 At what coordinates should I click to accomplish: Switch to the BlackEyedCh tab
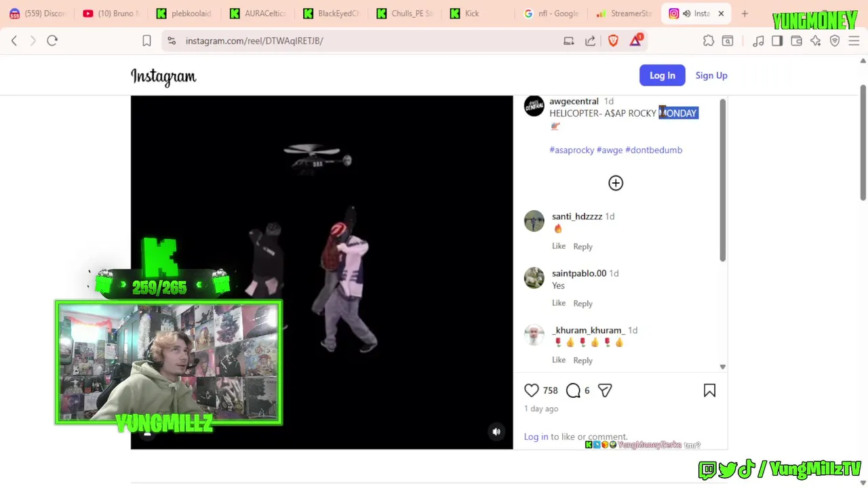(x=331, y=14)
